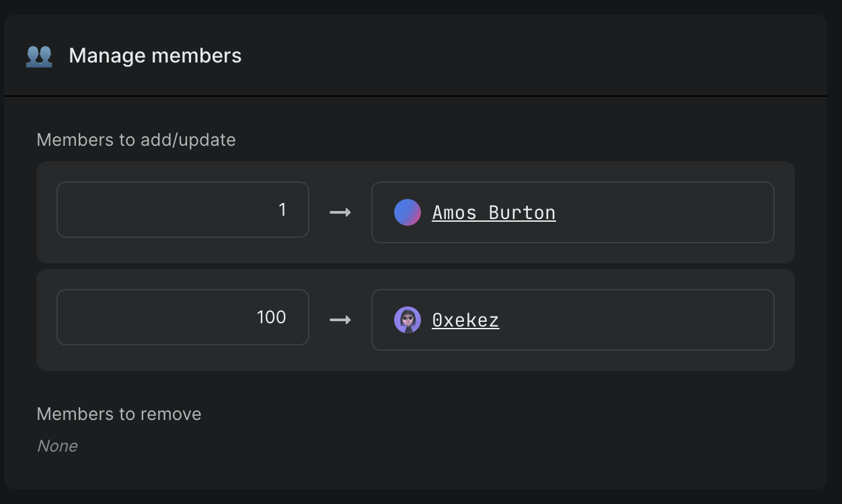This screenshot has height=504, width=842.
Task: Click the None text under Members to remove
Action: pyautogui.click(x=57, y=446)
